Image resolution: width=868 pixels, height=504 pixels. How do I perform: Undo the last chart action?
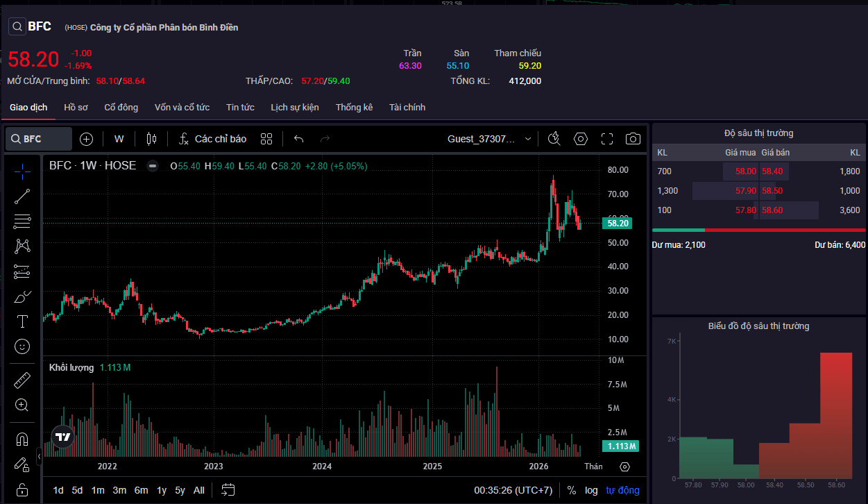pos(299,139)
